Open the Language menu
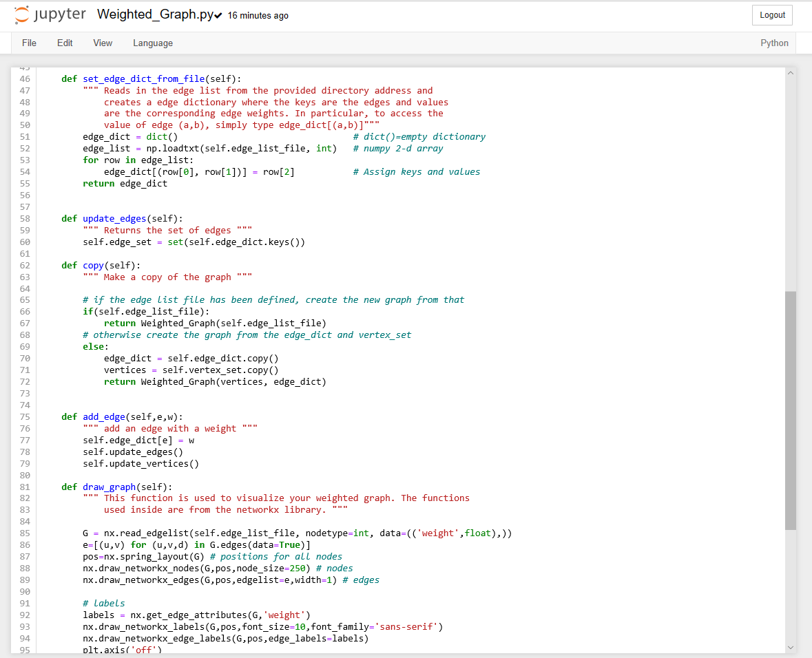This screenshot has height=658, width=812. click(x=153, y=43)
